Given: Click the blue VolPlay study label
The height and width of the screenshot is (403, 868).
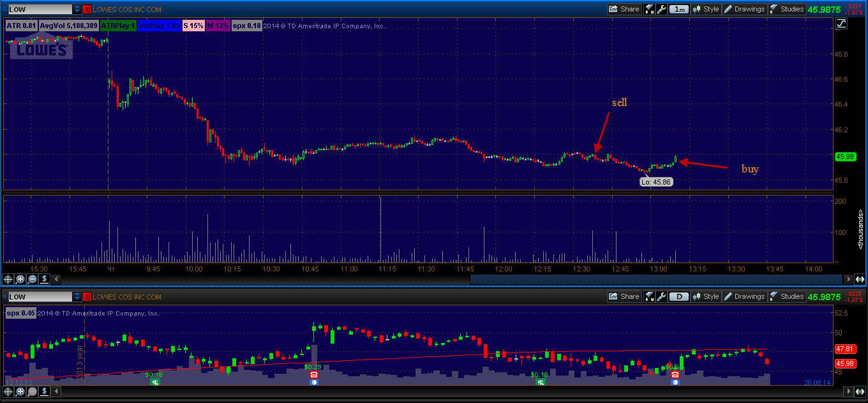Looking at the screenshot, I should coord(159,26).
